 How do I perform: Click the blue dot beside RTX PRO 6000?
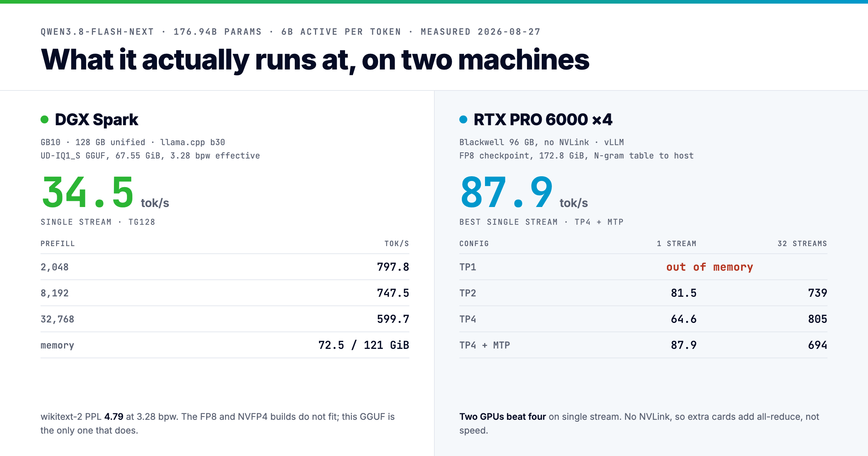pos(463,119)
